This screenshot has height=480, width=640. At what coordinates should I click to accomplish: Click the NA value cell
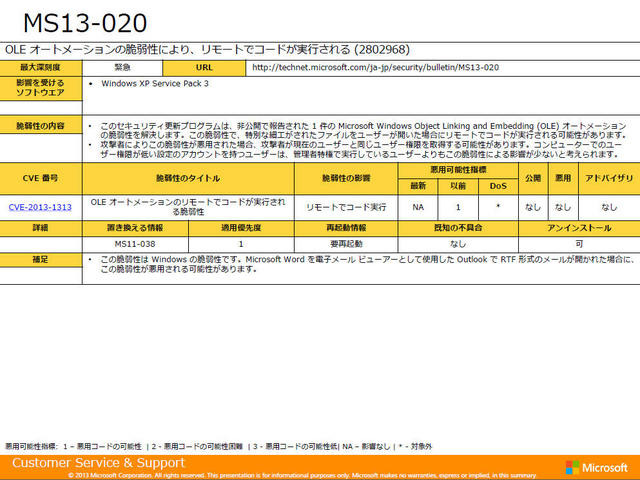418,207
